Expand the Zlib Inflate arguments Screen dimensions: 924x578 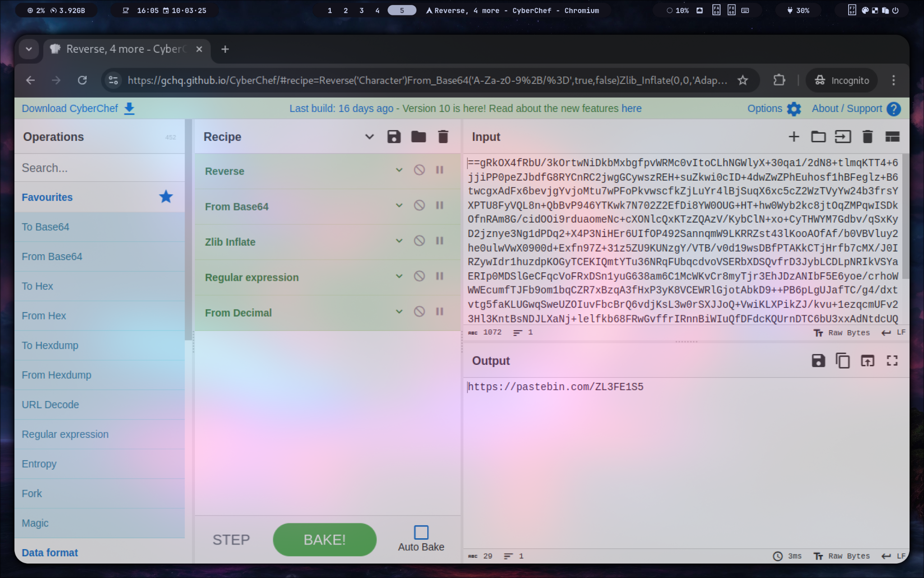399,241
